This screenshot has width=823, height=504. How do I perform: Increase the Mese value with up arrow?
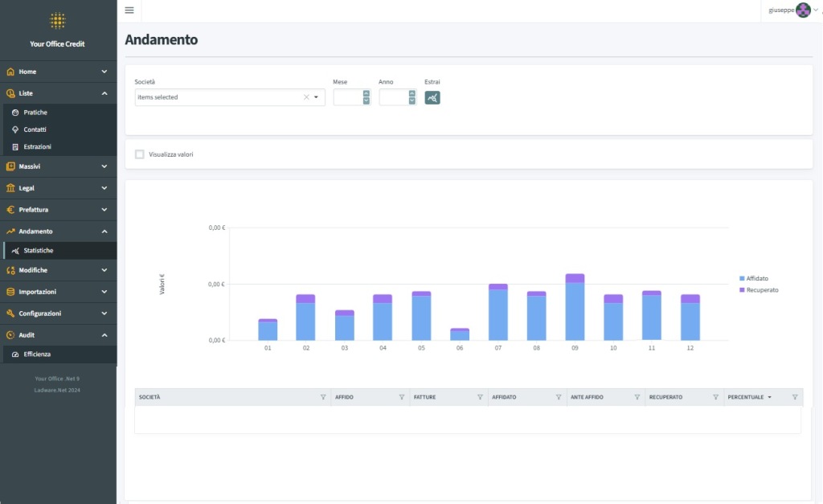click(366, 93)
